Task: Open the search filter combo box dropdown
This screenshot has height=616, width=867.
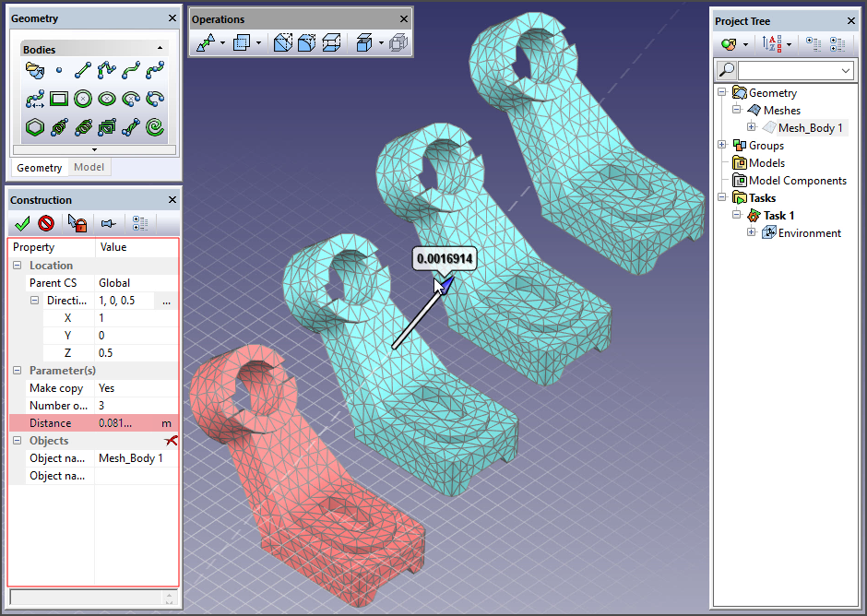Action: (x=846, y=70)
